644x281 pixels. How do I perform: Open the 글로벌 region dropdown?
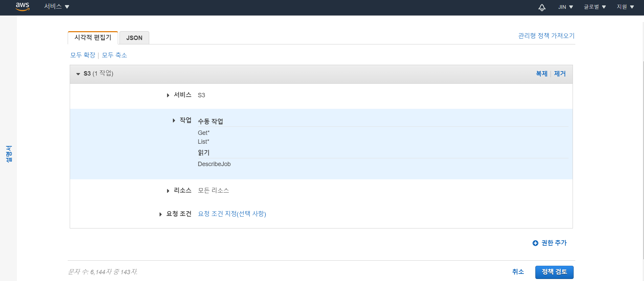coord(595,7)
